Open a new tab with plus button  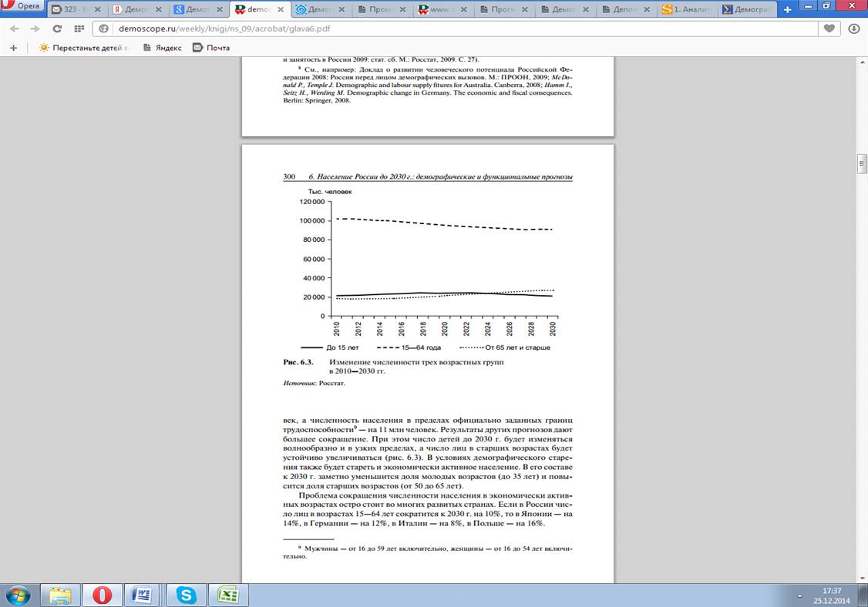coord(787,10)
